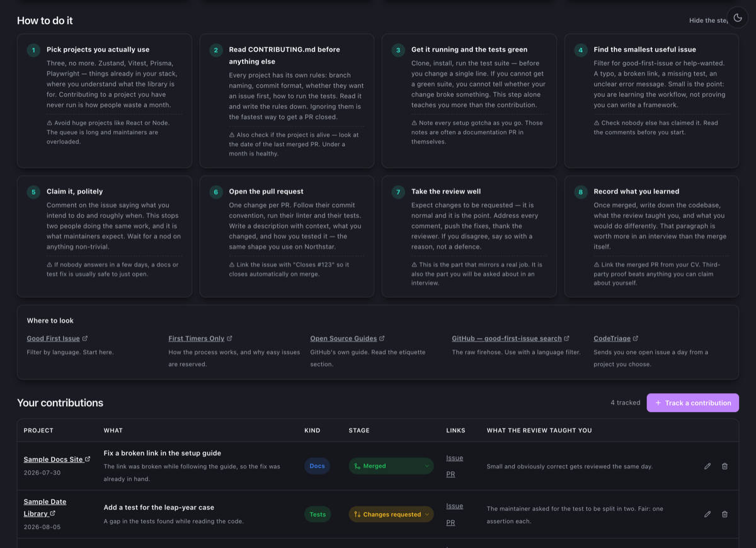Screen dimensions: 756x548
Task: Edit the Sample Date Library contribution
Action: coord(707,514)
